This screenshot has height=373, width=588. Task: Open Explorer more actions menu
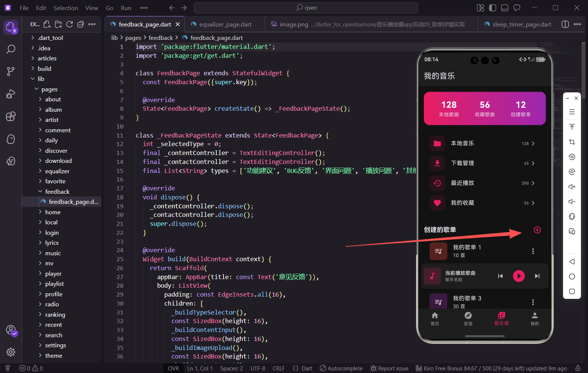[92, 24]
